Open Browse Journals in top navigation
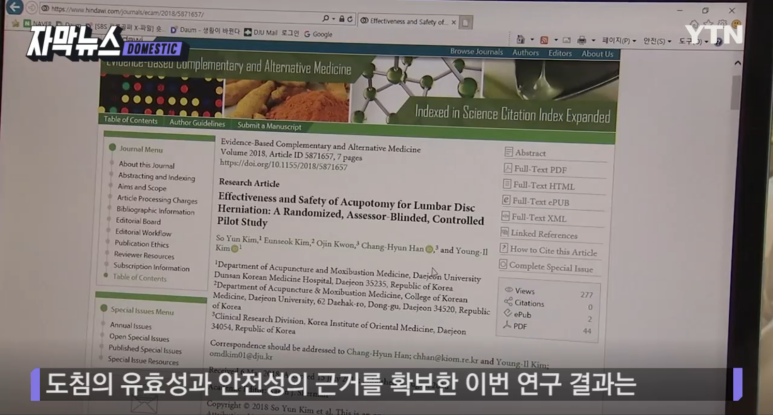Viewport: 773px width, 415px height. [x=476, y=52]
